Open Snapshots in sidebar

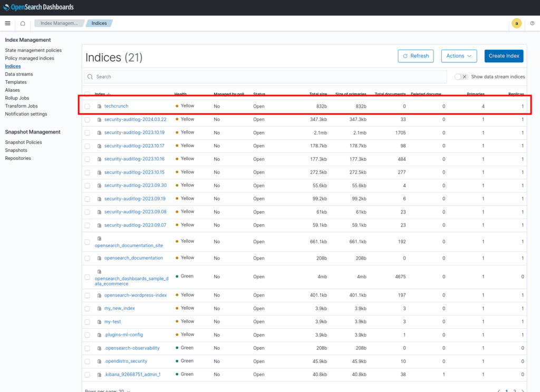click(x=16, y=150)
